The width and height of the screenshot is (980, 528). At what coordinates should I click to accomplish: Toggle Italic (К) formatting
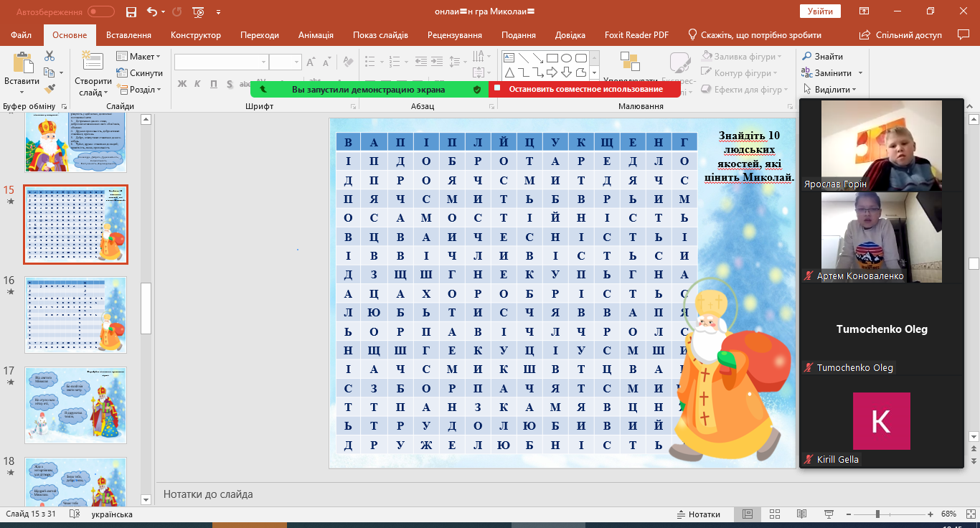[196, 84]
